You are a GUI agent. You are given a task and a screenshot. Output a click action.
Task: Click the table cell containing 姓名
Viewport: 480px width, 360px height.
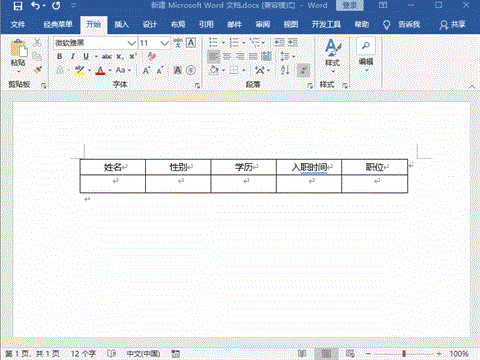[113, 167]
